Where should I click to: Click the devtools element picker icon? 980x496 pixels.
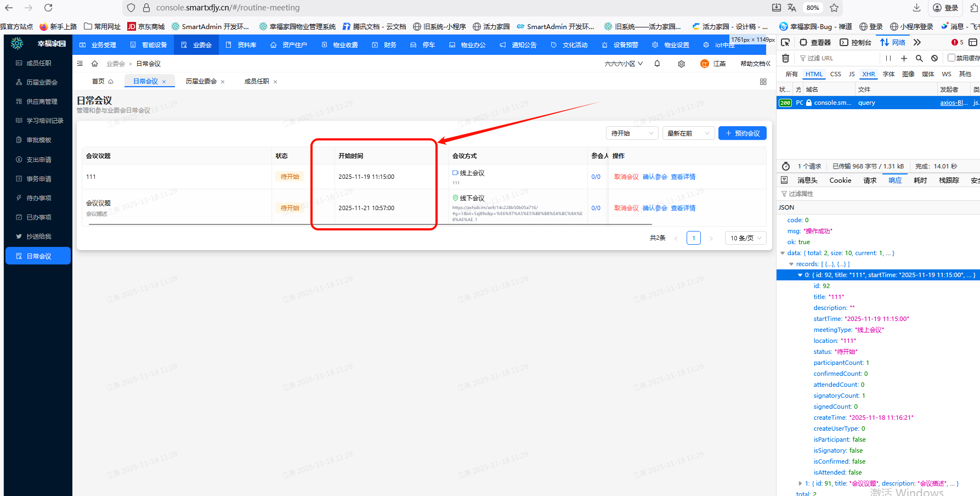coord(785,42)
